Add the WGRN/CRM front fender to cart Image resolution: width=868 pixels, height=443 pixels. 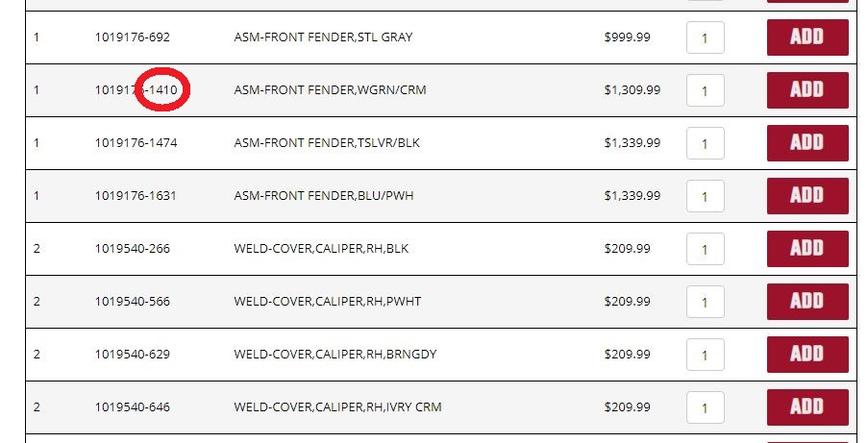[807, 90]
